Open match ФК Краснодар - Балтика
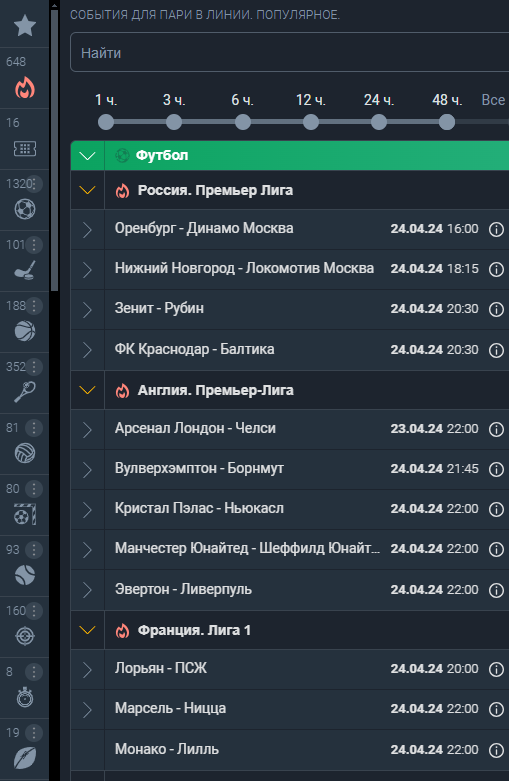This screenshot has height=781, width=509. (x=194, y=349)
